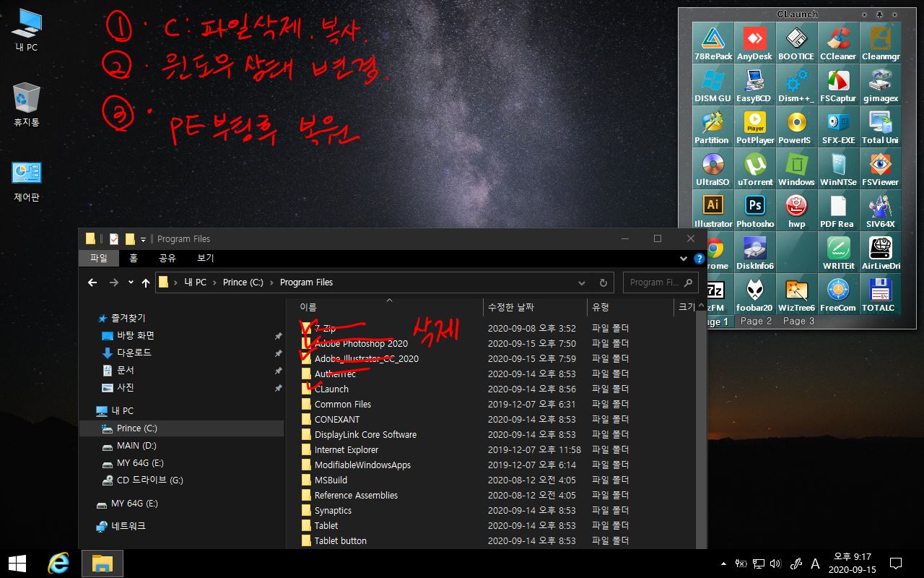
Task: Launch WinNTSetup shortcut
Action: pos(839,168)
